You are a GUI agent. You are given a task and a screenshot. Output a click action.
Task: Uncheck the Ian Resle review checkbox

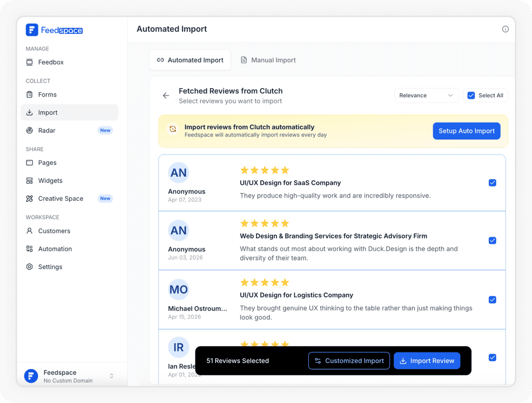coord(492,358)
